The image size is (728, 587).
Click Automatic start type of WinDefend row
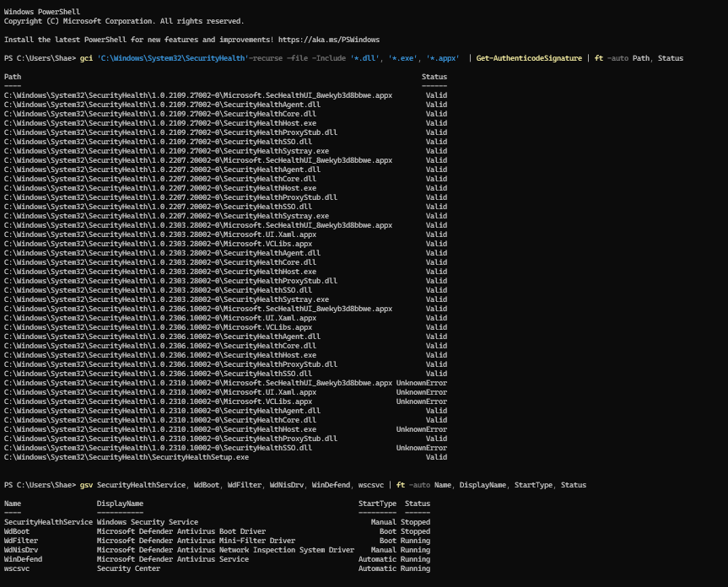pyautogui.click(x=377, y=559)
